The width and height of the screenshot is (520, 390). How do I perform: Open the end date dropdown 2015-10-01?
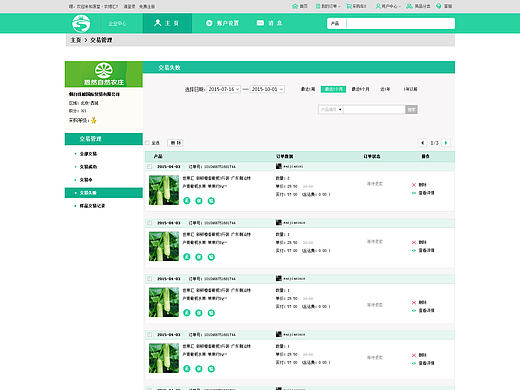(267, 89)
